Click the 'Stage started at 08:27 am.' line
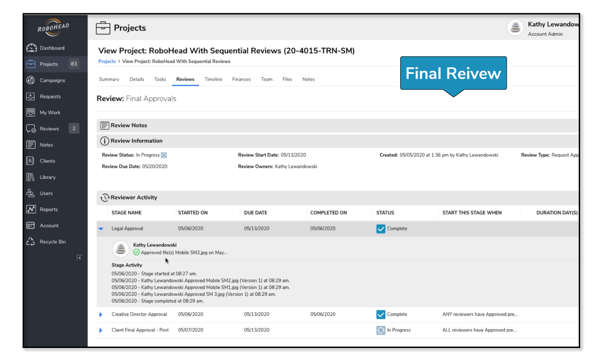 click(x=154, y=273)
